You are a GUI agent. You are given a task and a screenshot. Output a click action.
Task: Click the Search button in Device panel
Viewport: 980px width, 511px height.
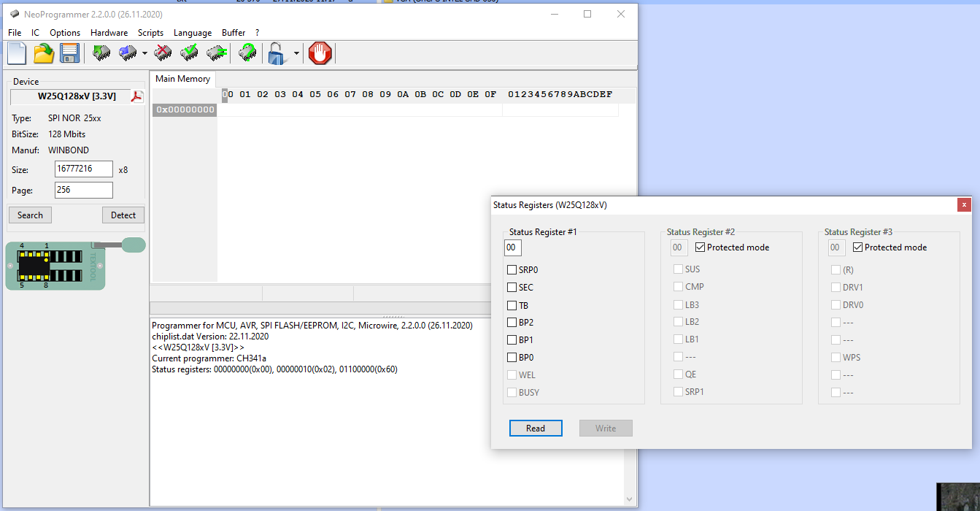tap(30, 215)
